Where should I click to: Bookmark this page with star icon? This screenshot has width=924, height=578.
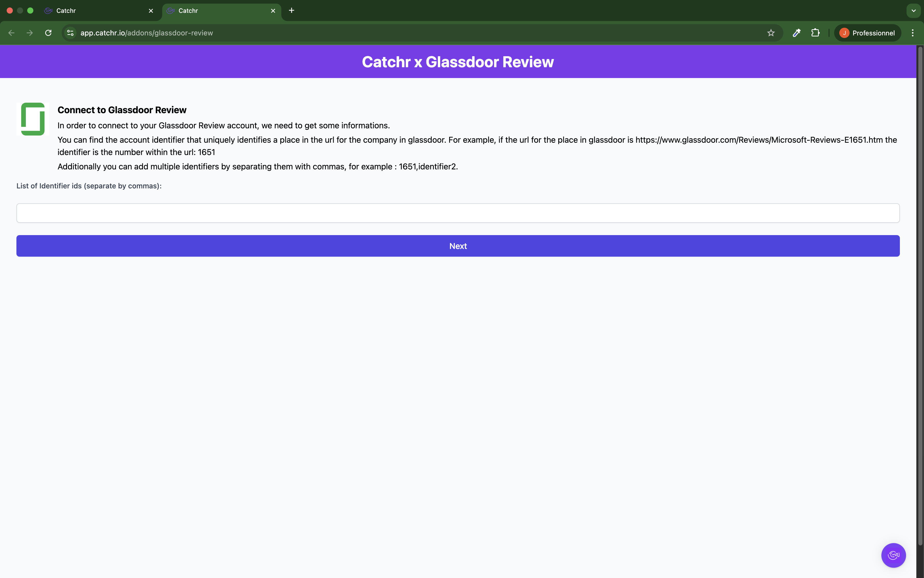[x=771, y=33]
